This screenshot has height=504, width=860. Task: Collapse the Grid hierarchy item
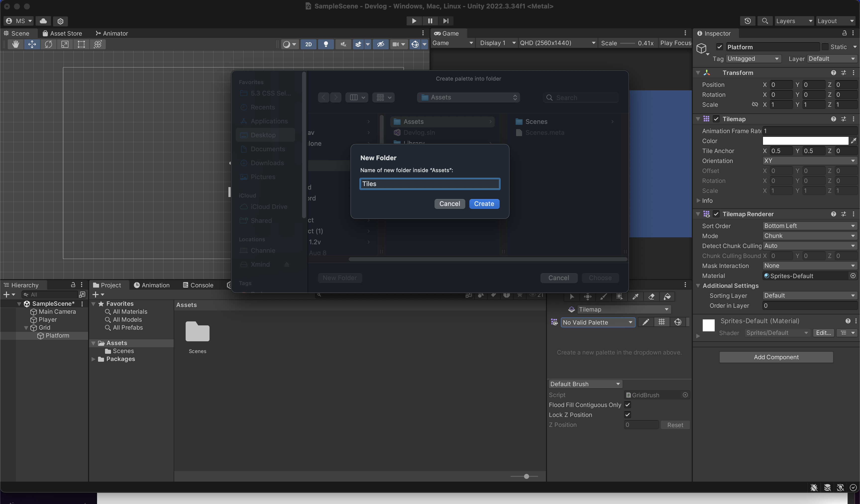pos(26,328)
